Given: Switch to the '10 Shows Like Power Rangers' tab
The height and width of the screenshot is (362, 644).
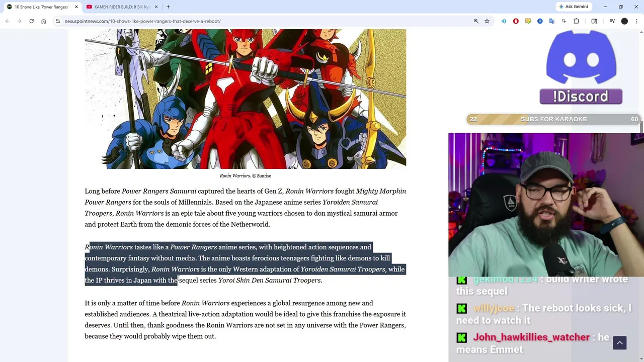Looking at the screenshot, I should [x=41, y=7].
